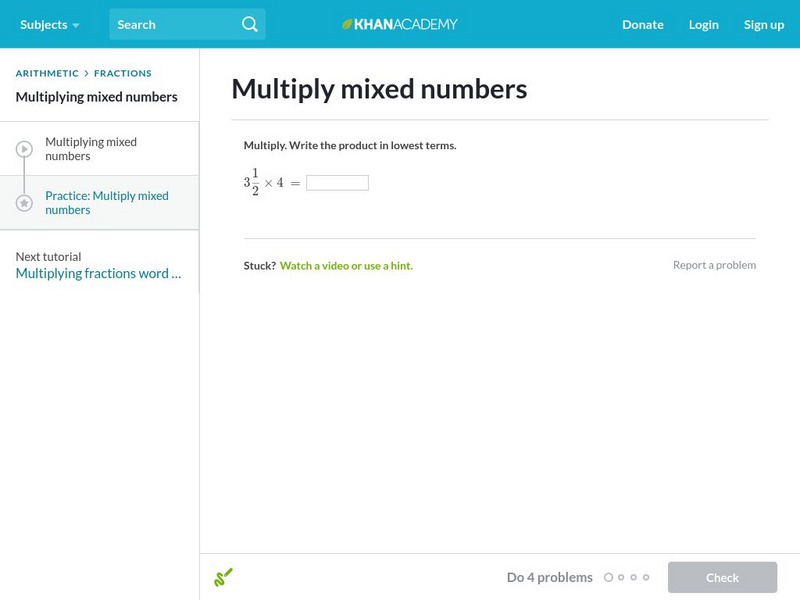Select the first problem progress circle

608,577
